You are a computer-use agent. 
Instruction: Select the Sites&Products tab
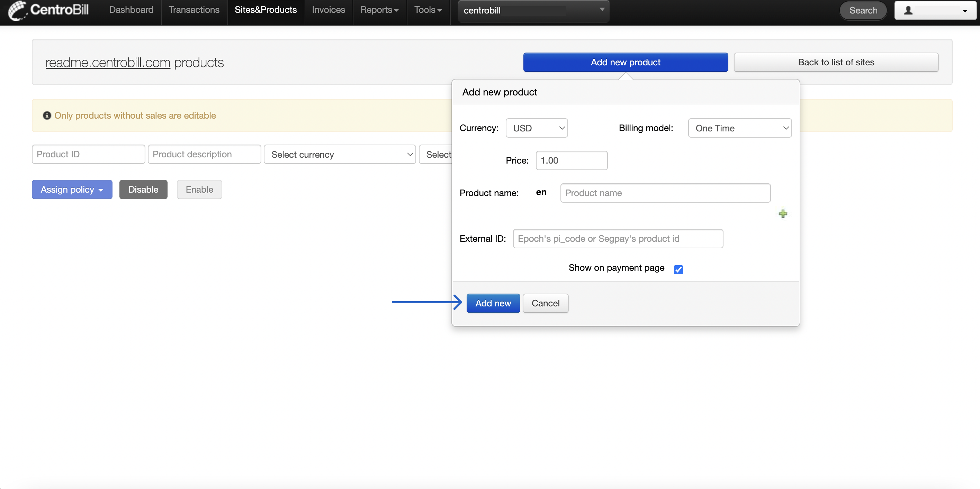(x=266, y=10)
